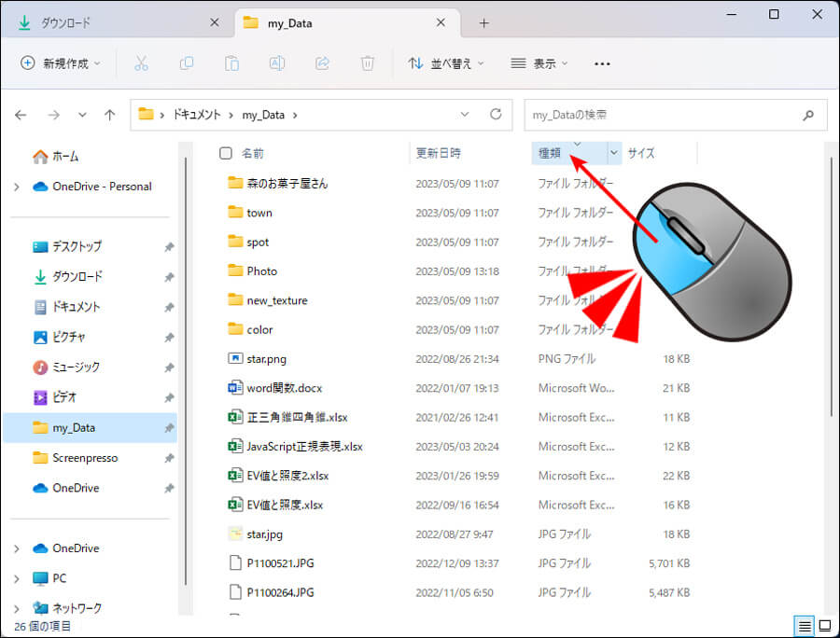This screenshot has width=840, height=638.
Task: Unpin my_Data using its pin icon
Action: pos(169,428)
